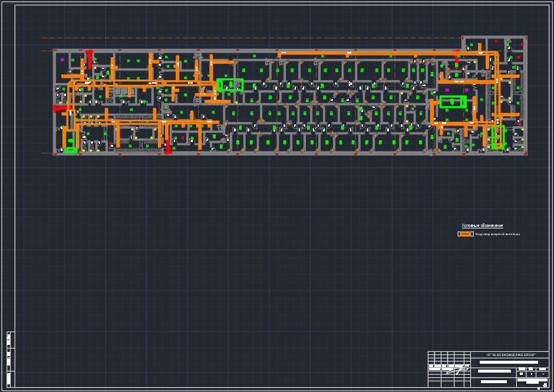554x392 pixels.
Task: Select the red arrow in upper right wing
Action: click(456, 59)
